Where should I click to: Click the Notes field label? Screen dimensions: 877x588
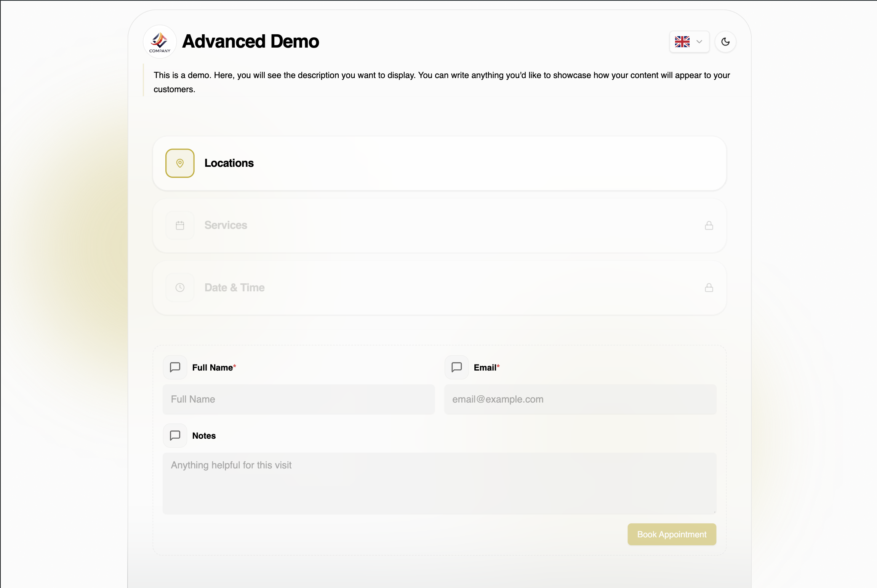(x=204, y=436)
